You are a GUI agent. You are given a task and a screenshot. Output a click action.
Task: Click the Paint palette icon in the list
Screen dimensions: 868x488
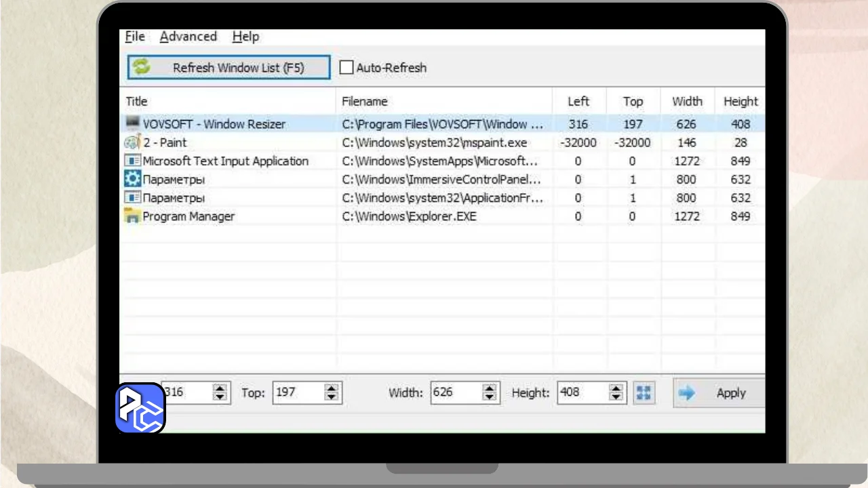coord(132,142)
